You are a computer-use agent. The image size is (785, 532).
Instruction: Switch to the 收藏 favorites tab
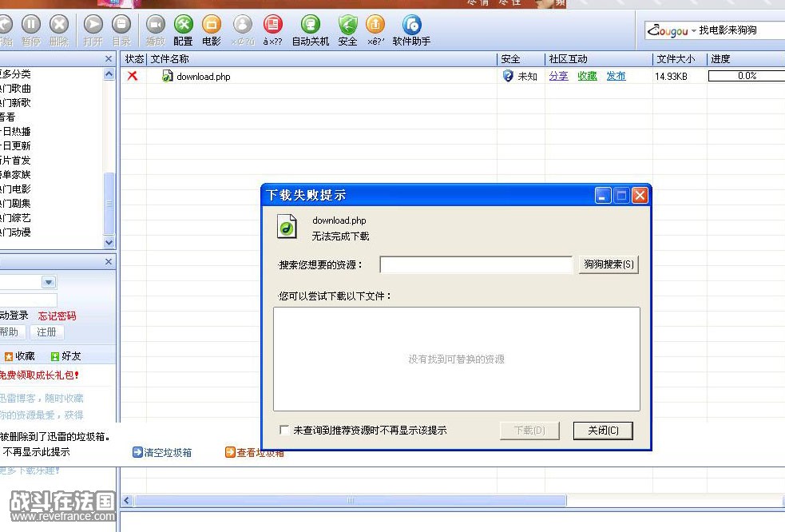click(x=20, y=356)
